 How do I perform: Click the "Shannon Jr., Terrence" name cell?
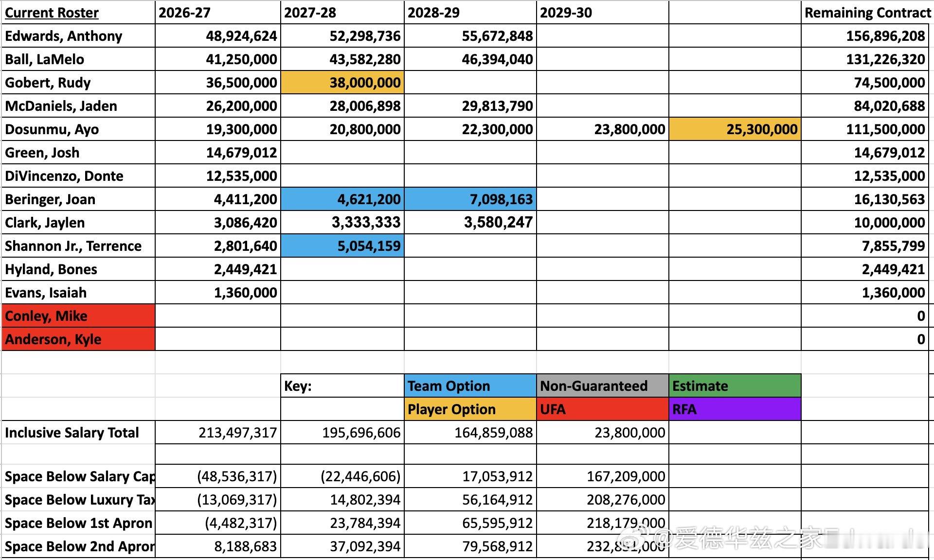point(78,245)
